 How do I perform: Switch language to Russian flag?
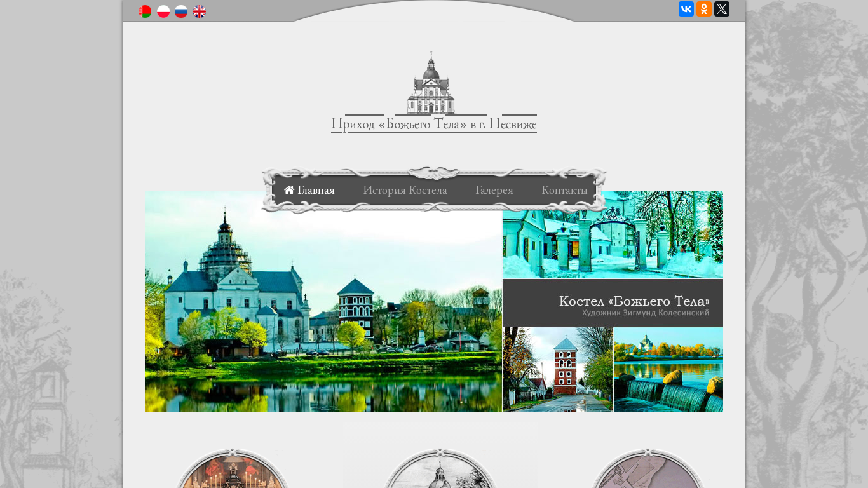point(181,11)
